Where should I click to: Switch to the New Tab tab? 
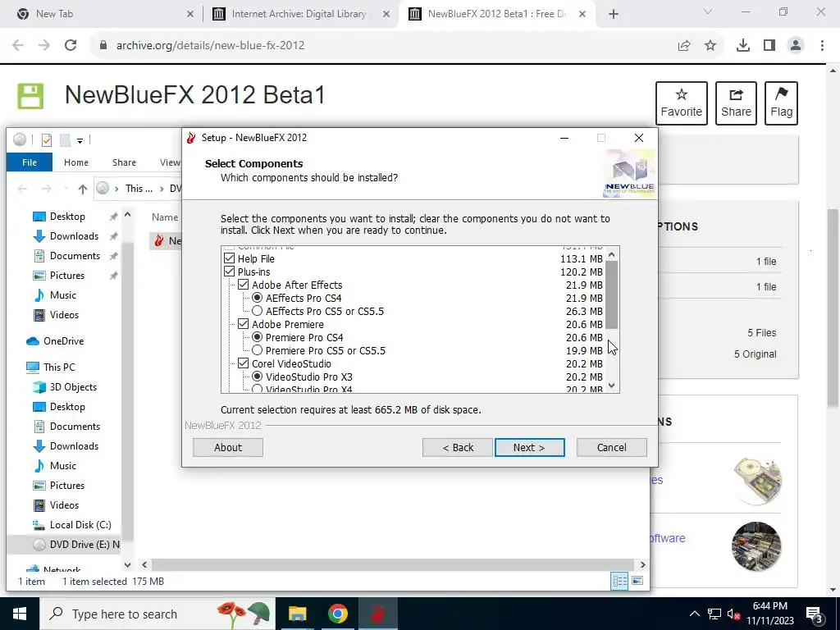(x=102, y=15)
